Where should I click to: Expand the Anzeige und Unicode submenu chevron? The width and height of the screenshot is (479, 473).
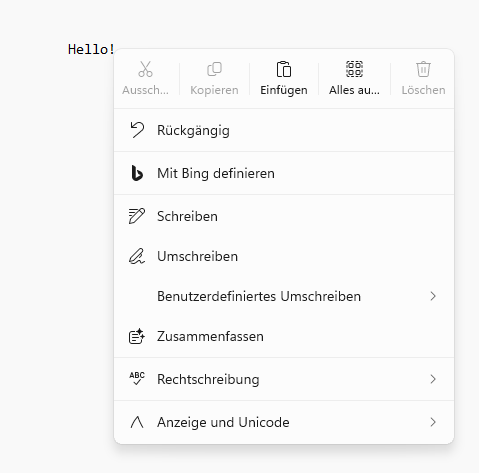433,422
